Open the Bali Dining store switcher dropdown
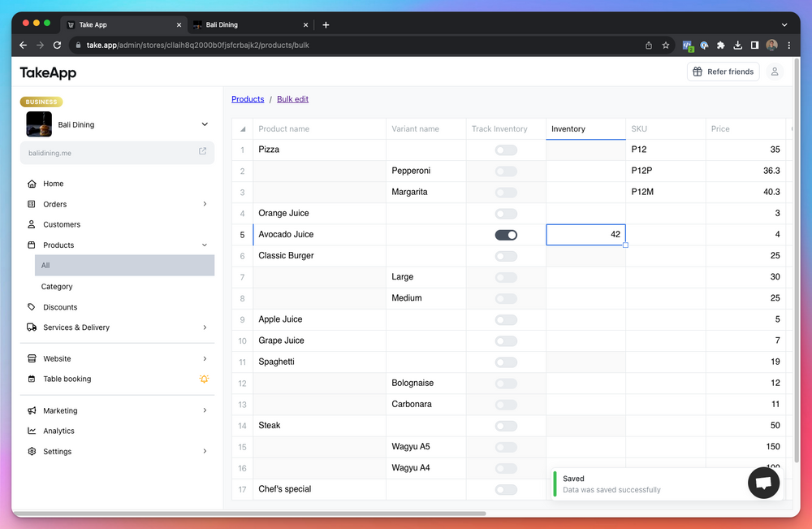 (x=205, y=124)
